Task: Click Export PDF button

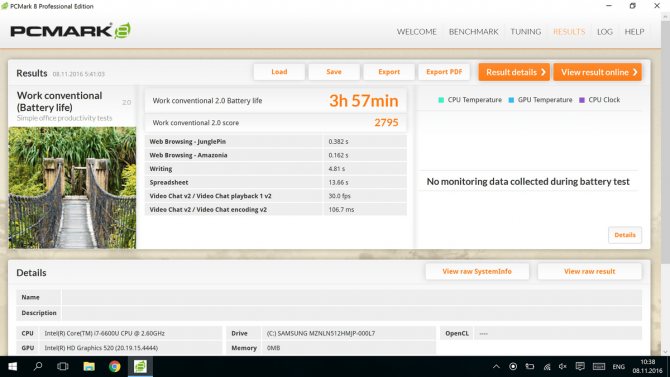Action: click(444, 72)
